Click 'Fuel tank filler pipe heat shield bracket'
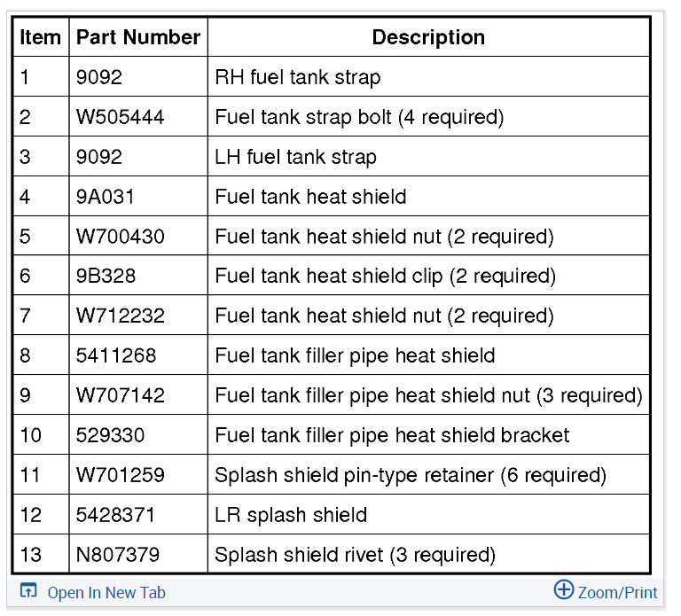The height and width of the screenshot is (616, 681). point(392,435)
